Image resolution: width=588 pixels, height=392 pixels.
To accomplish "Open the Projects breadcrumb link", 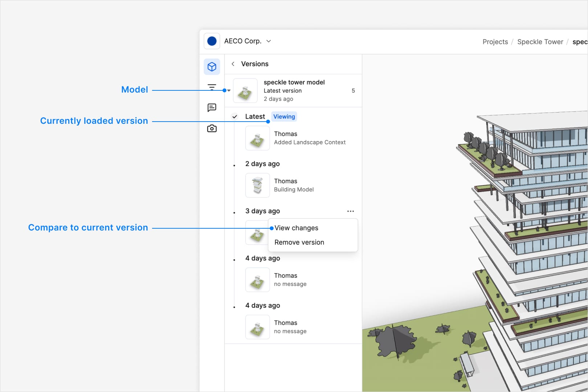I will click(495, 42).
